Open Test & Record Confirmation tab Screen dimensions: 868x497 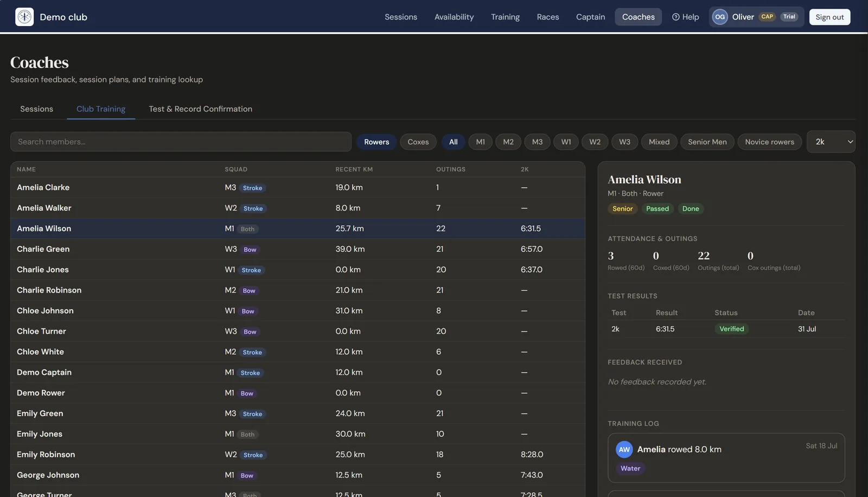tap(200, 109)
